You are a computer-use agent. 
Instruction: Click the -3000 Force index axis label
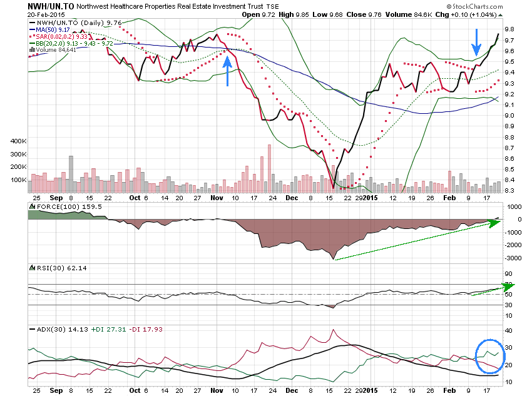click(513, 258)
